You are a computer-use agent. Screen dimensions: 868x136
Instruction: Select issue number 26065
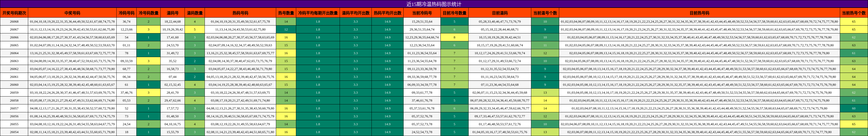click(x=14, y=45)
